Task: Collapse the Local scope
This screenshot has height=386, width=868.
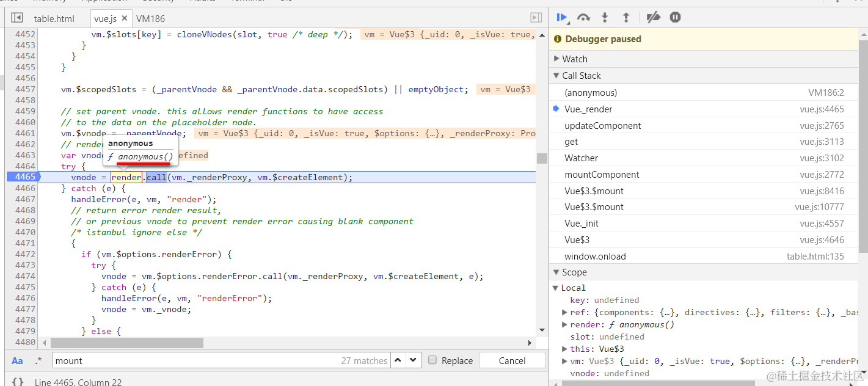Action: pyautogui.click(x=556, y=288)
